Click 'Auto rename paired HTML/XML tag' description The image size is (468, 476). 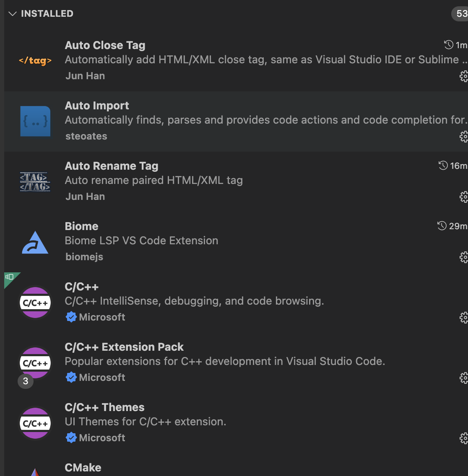[154, 180]
